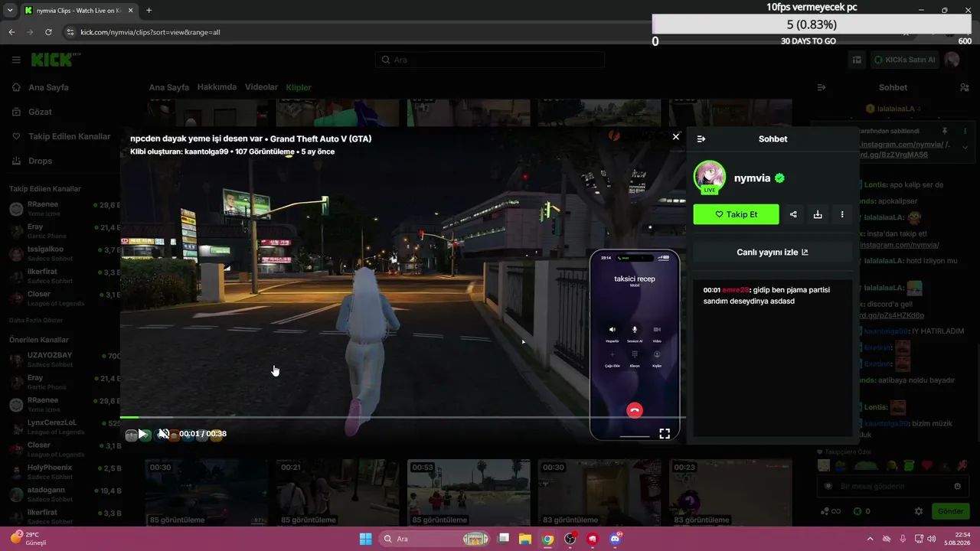Open the user profile avatar menu
Image resolution: width=980 pixels, height=551 pixels.
(952, 60)
